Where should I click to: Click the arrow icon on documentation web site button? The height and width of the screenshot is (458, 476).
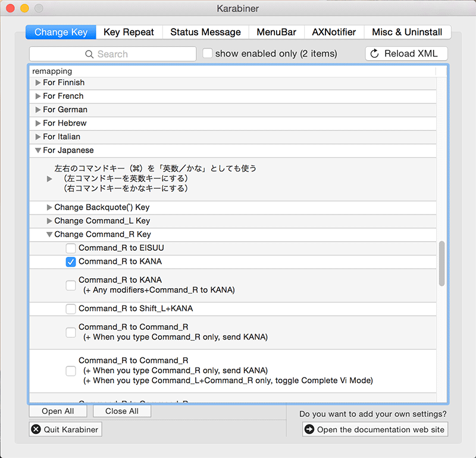pos(309,429)
